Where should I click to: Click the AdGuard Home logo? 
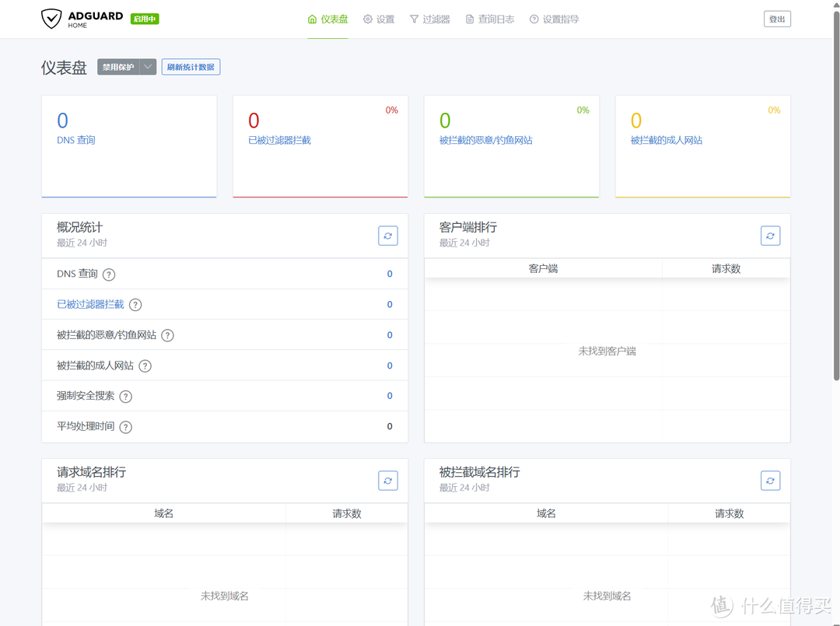tap(84, 19)
